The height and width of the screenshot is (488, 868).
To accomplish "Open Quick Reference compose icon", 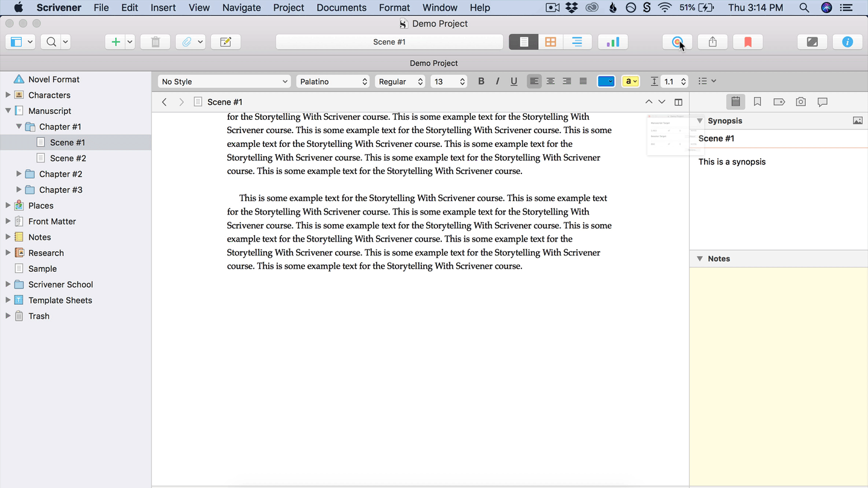I will coord(226,42).
